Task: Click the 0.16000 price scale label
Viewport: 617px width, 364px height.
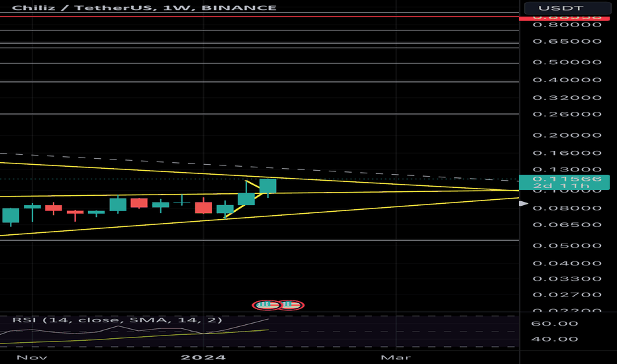Action: coord(567,153)
